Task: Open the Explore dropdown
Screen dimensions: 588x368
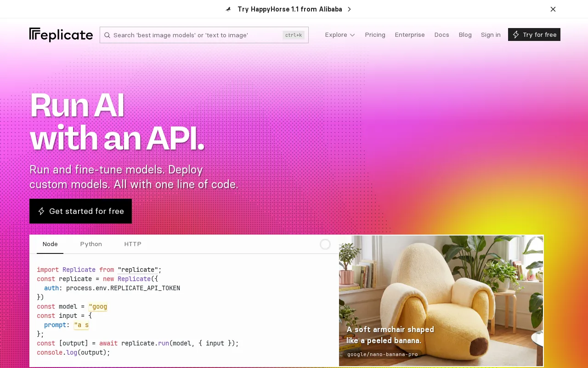Action: click(340, 34)
